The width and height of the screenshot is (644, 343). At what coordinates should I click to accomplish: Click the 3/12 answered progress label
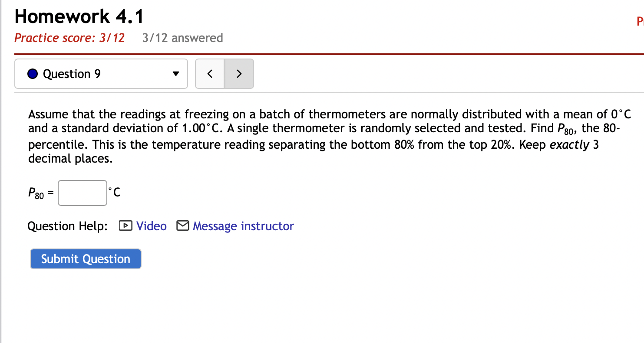tap(182, 38)
